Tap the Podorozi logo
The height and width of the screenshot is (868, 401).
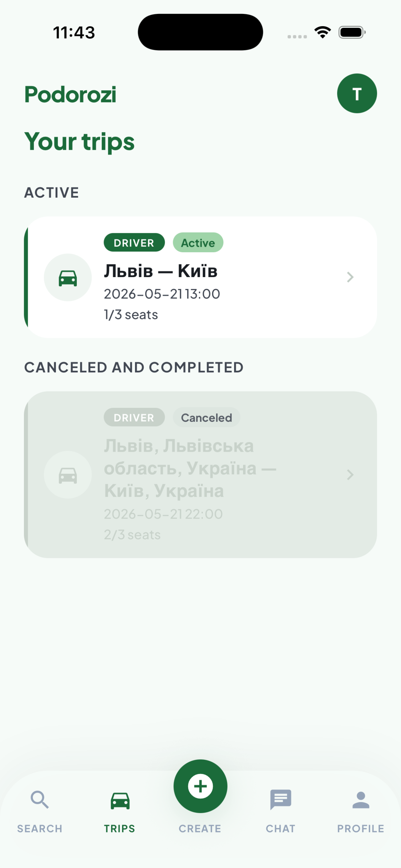pyautogui.click(x=70, y=94)
